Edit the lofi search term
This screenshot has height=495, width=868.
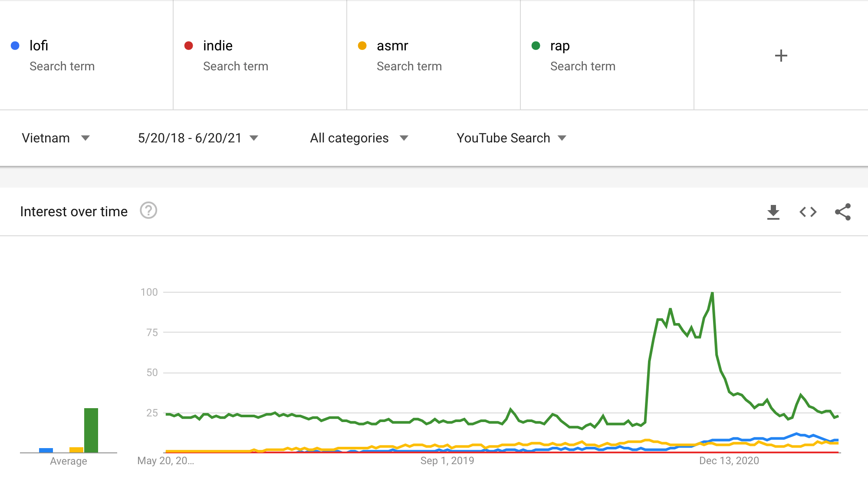click(x=39, y=46)
